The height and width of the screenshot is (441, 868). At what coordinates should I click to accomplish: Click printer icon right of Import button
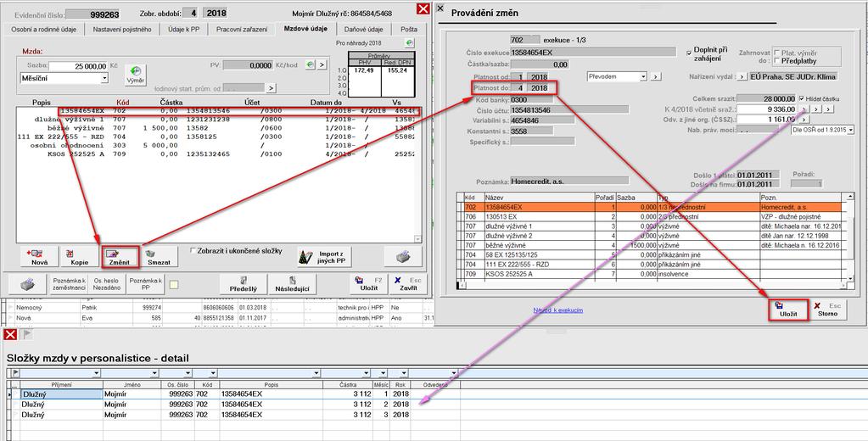tap(402, 257)
